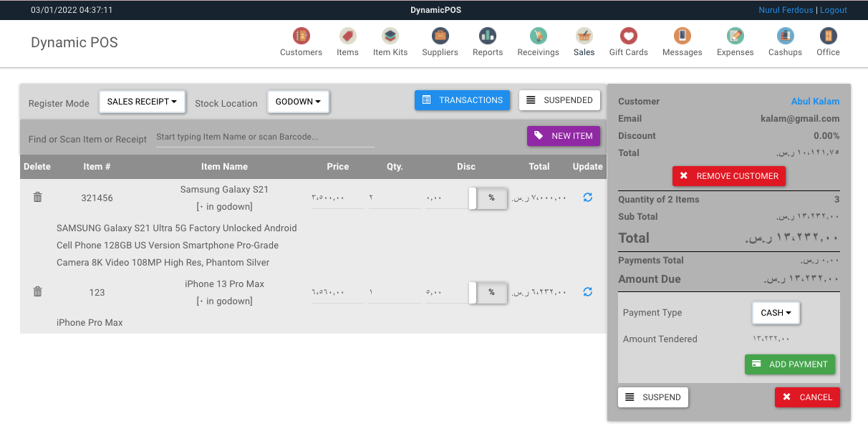The height and width of the screenshot is (441, 868).
Task: Click the Disc column header
Action: (466, 167)
